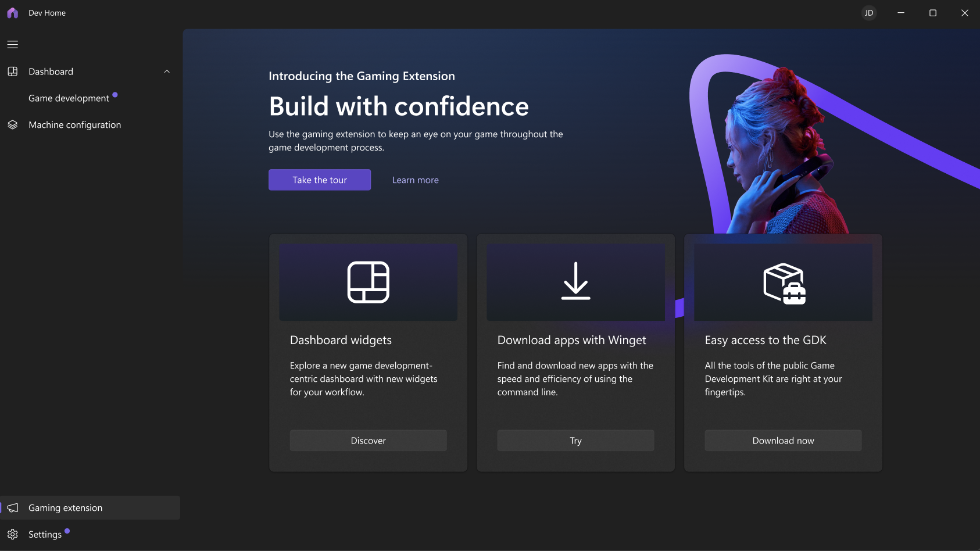
Task: Click the Machine configuration layers icon
Action: (x=13, y=125)
